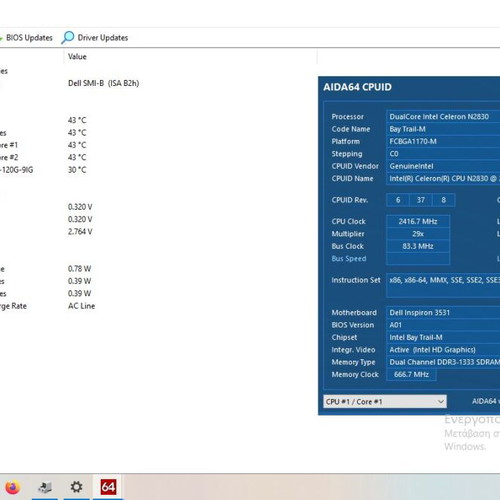
Task: Click the Value column header
Action: 77,57
